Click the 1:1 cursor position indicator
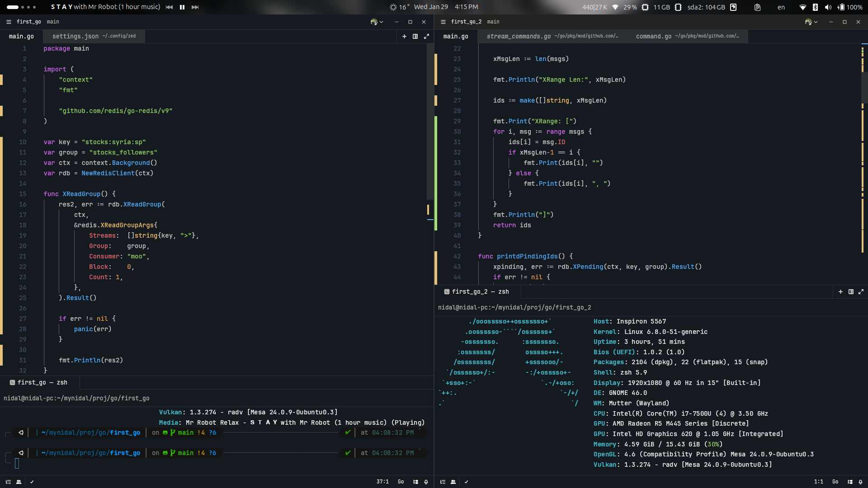 (x=818, y=482)
